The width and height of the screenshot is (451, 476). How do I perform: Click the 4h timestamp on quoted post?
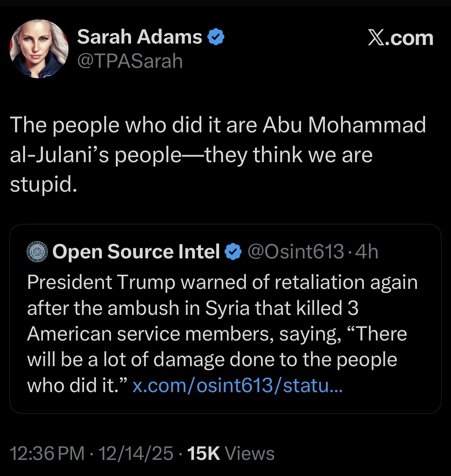(x=367, y=252)
